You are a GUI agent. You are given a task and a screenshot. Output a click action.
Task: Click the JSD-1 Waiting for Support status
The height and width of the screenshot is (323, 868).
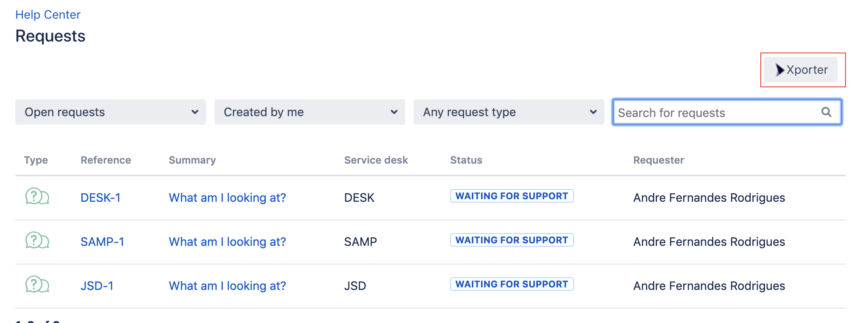point(512,284)
